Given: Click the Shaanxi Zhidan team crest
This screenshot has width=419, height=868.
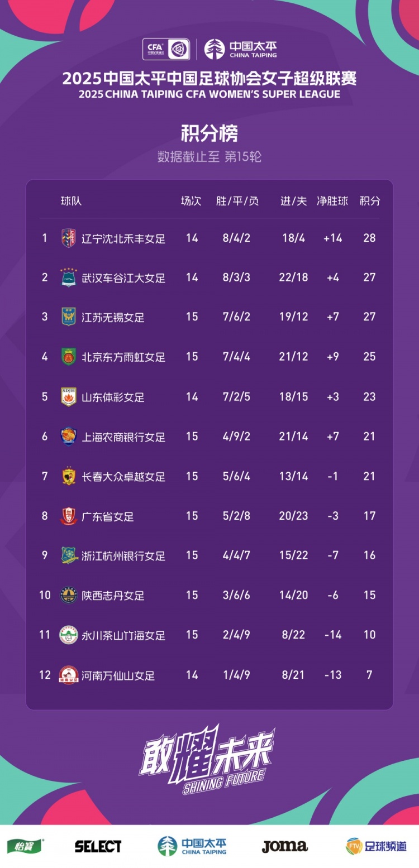Looking at the screenshot, I should [68, 595].
